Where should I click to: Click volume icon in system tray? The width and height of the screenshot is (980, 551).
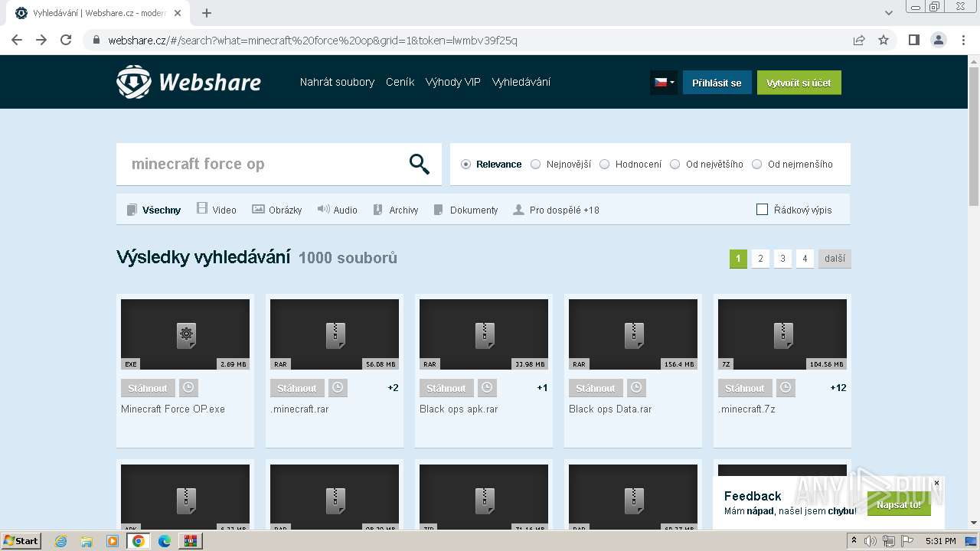coord(871,541)
